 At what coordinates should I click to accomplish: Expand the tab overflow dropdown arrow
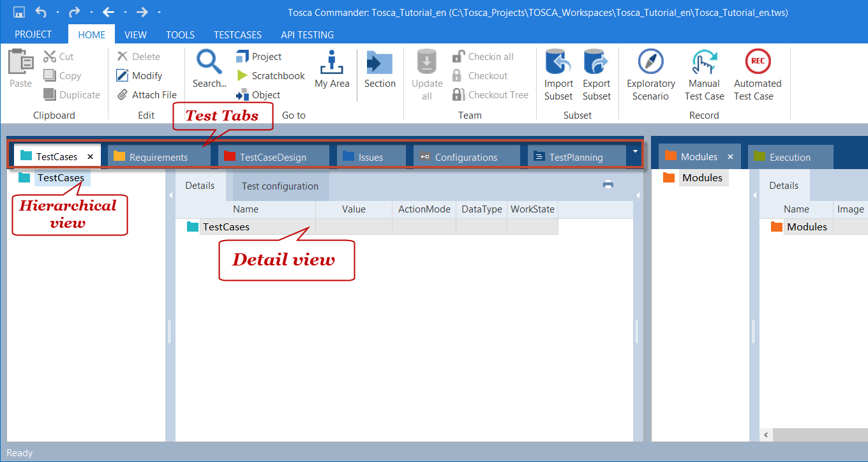[634, 152]
